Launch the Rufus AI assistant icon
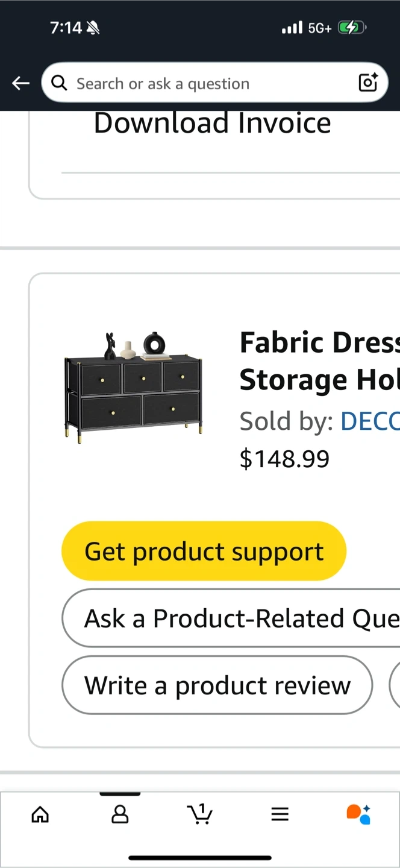The image size is (400, 868). [x=358, y=814]
